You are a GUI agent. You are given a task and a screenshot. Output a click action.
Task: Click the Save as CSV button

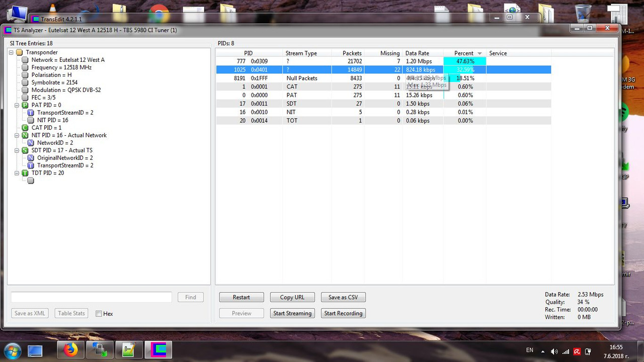click(343, 297)
